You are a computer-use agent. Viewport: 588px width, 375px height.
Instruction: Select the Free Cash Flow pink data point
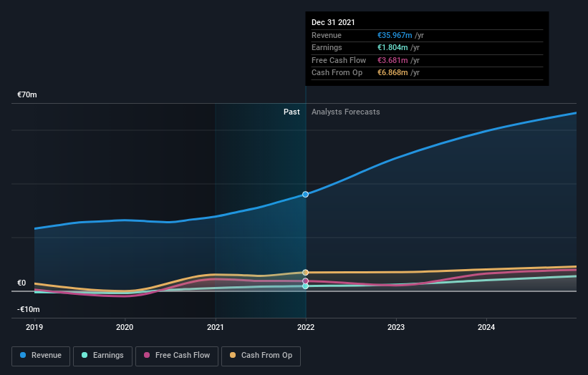click(x=306, y=281)
